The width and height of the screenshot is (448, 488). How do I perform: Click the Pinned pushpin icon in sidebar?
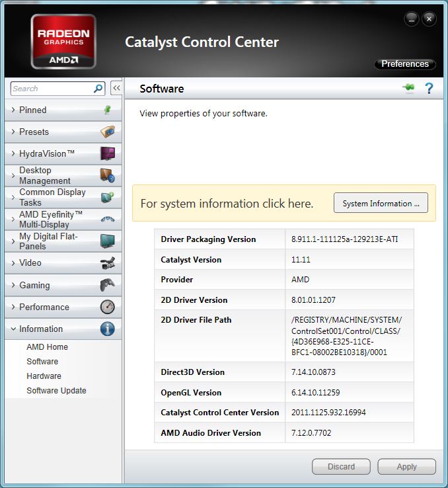tap(107, 110)
